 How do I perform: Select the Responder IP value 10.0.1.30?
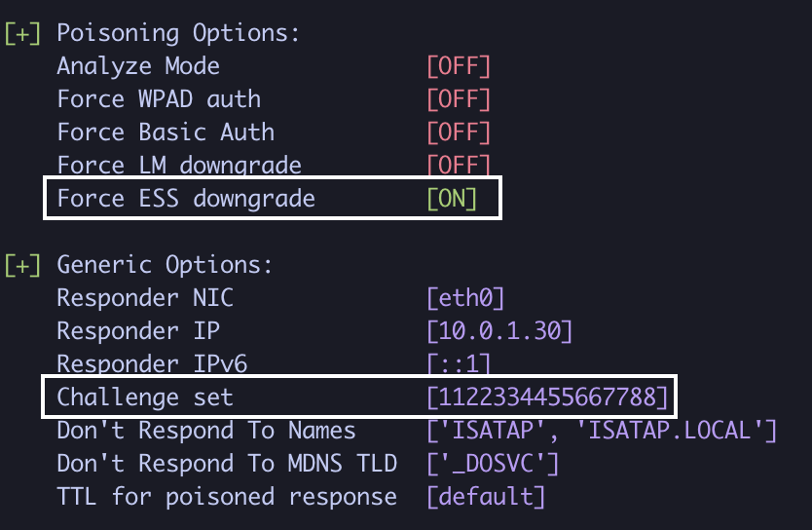coord(499,331)
